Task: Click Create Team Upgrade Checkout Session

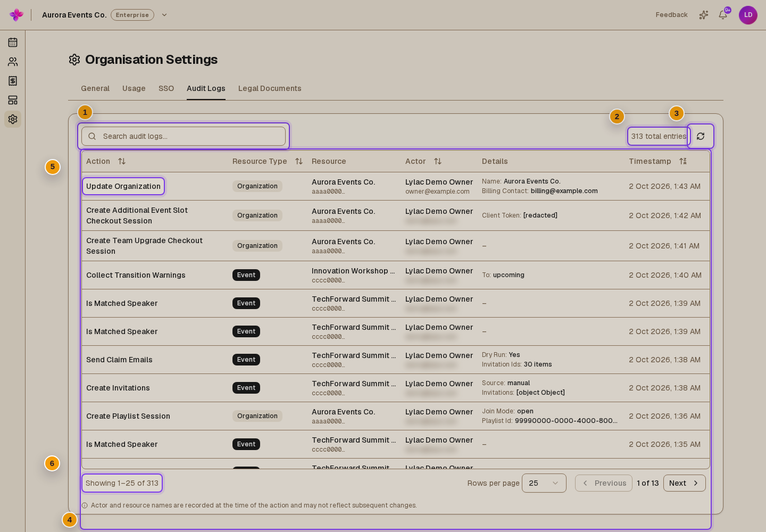Action: [x=145, y=246]
